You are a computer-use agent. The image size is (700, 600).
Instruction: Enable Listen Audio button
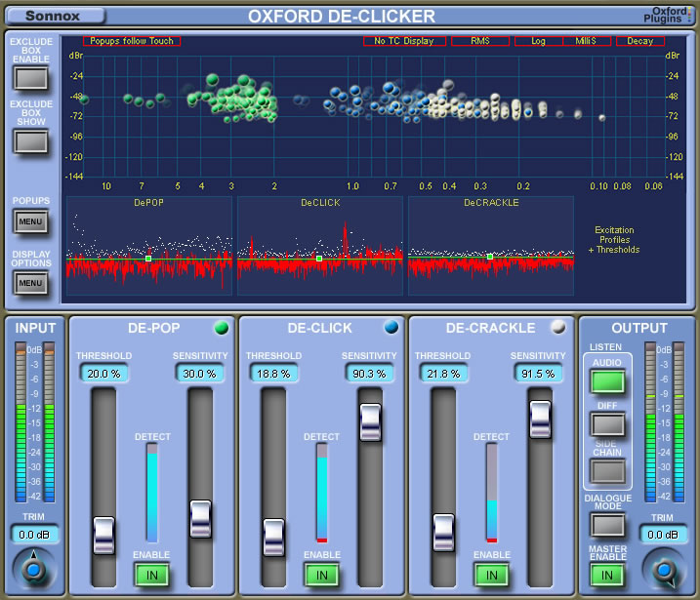(x=607, y=381)
